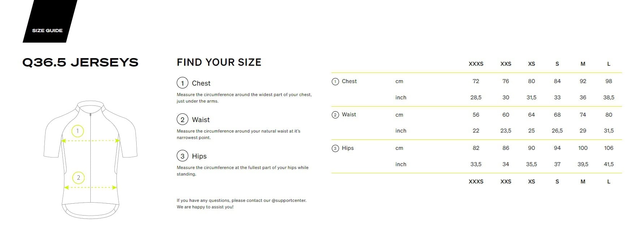The image size is (644, 234).
Task: Click the @supportcenter contact mention
Action: [288, 200]
